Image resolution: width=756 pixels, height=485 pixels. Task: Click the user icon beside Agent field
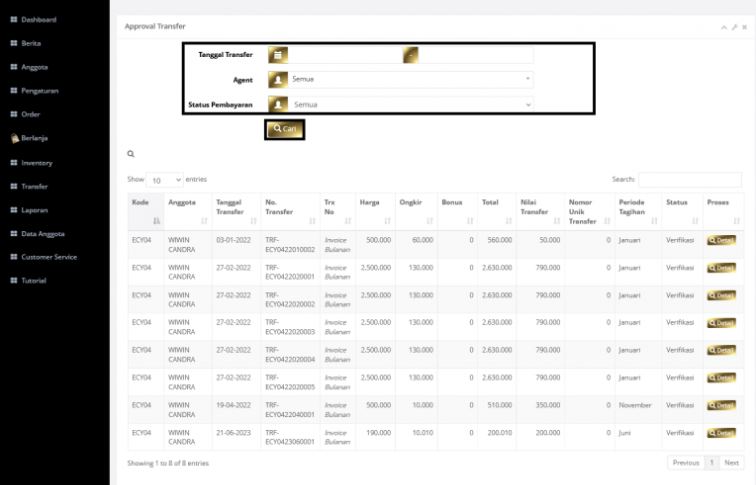[x=280, y=79]
